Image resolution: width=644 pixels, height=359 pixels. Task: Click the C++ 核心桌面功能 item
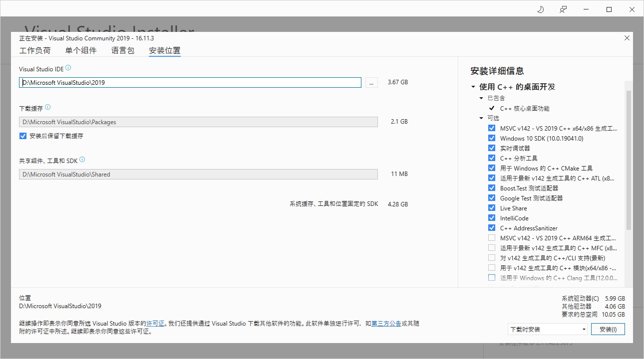(x=525, y=108)
